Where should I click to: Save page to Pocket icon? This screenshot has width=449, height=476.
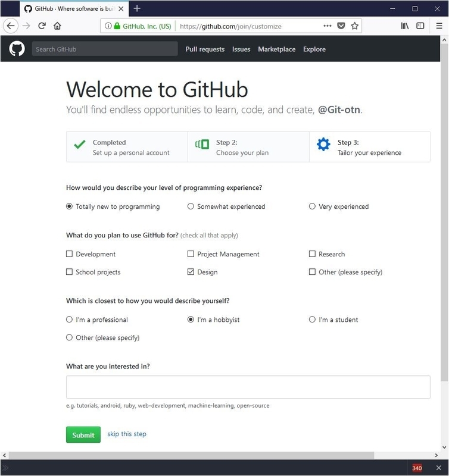[341, 26]
